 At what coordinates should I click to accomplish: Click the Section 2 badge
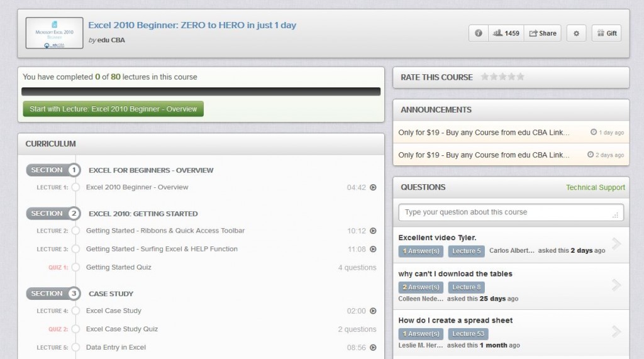[53, 214]
